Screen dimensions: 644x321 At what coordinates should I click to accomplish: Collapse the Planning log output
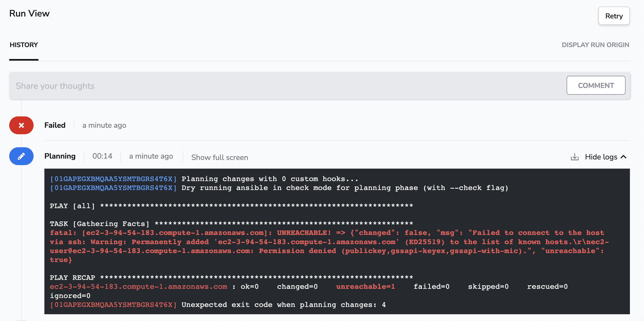[x=606, y=157]
